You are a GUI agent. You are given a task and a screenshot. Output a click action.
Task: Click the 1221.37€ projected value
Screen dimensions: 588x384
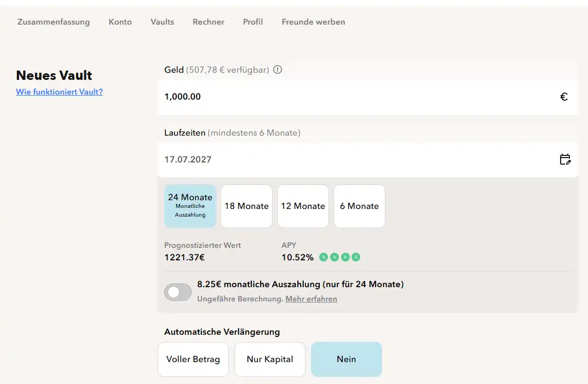click(x=185, y=258)
